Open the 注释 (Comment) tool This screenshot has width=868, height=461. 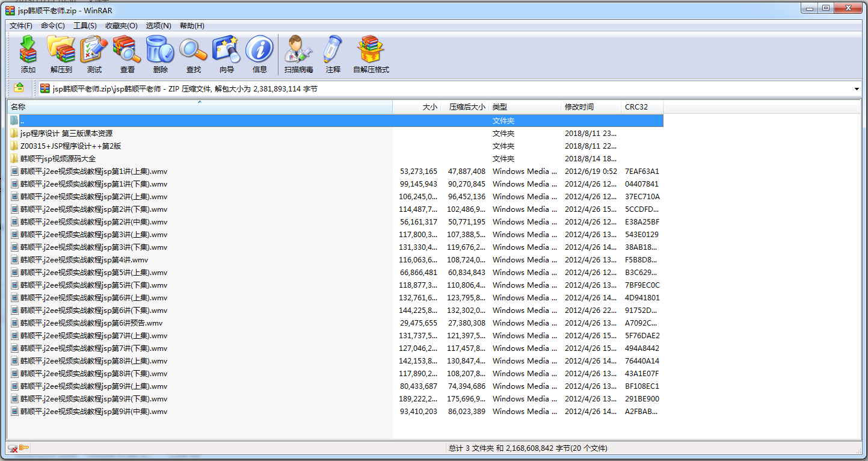tap(333, 49)
